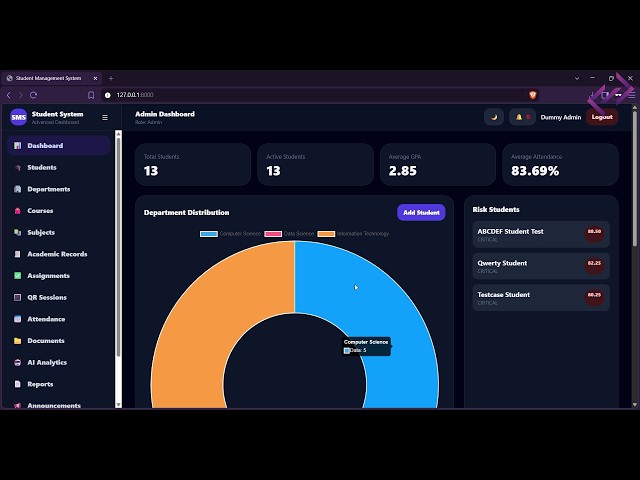Click the sidebar scrollbar down arrow
The width and height of the screenshot is (640, 480).
click(118, 404)
